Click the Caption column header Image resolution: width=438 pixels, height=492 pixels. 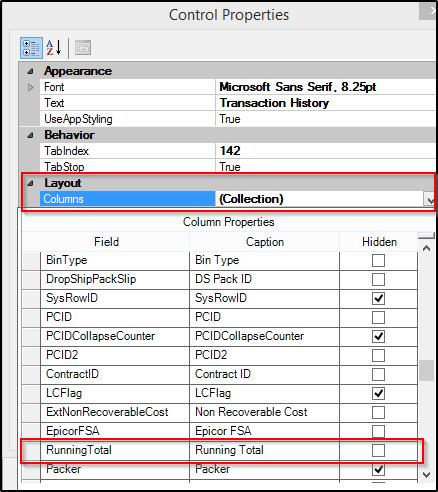point(265,242)
